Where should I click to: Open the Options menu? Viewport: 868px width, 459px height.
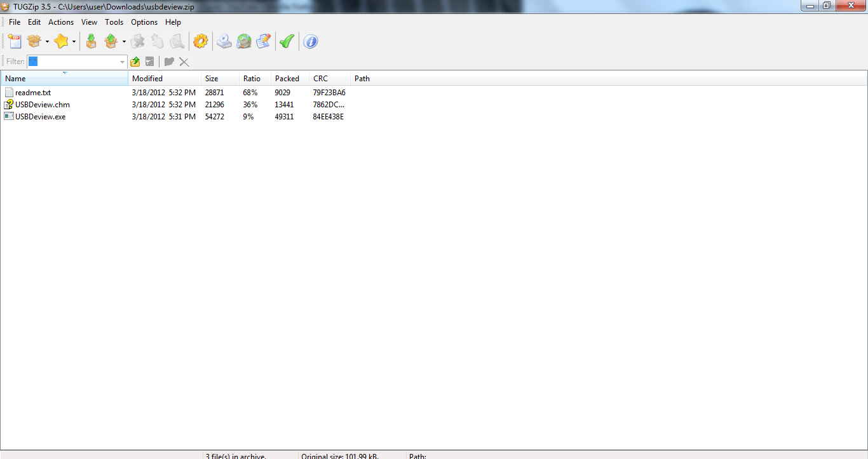pyautogui.click(x=144, y=22)
